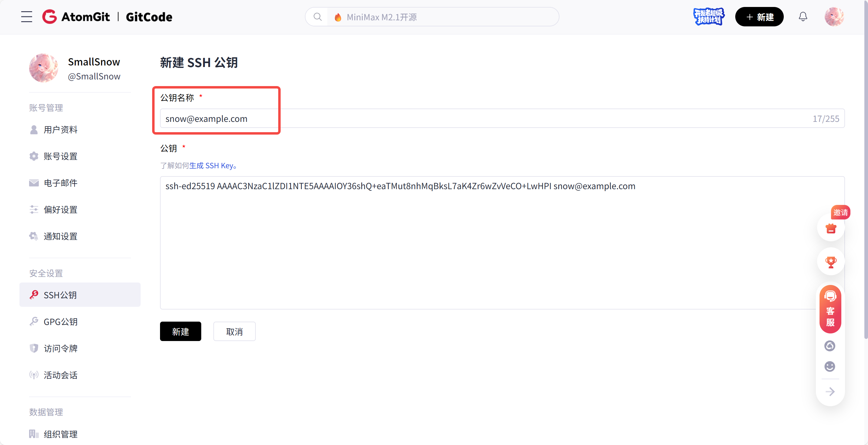The height and width of the screenshot is (445, 868).
Task: Open 访问令牌 in sidebar
Action: pos(61,348)
